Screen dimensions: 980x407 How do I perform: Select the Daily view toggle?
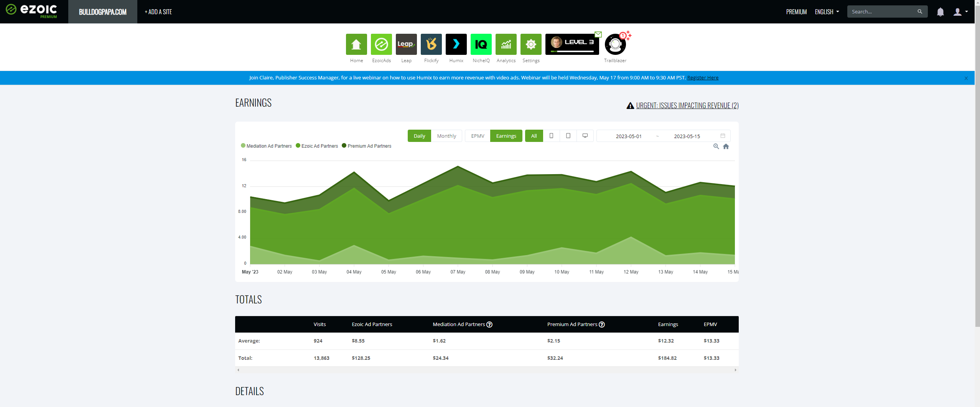tap(419, 136)
